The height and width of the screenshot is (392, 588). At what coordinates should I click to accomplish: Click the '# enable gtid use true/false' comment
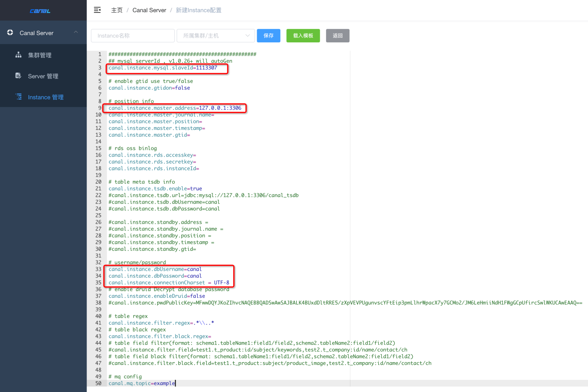tap(151, 81)
